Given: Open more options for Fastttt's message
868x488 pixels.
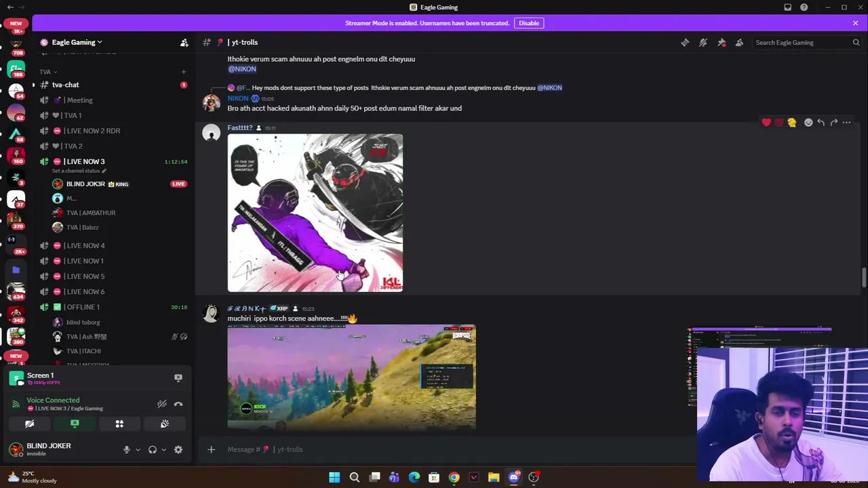Looking at the screenshot, I should [846, 123].
